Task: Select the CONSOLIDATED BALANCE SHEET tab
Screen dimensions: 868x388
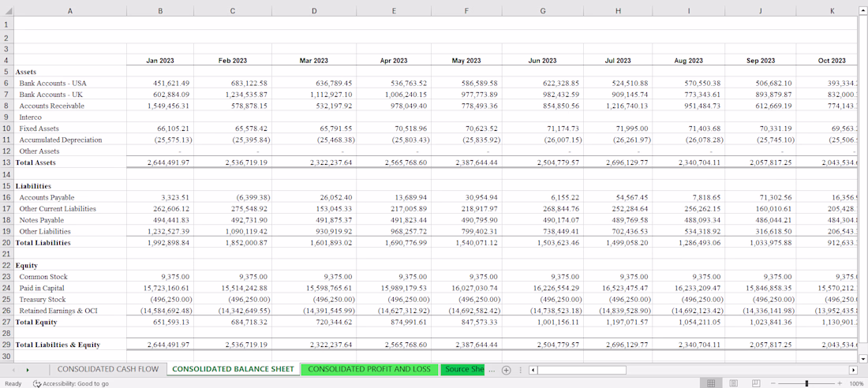Action: coord(233,369)
